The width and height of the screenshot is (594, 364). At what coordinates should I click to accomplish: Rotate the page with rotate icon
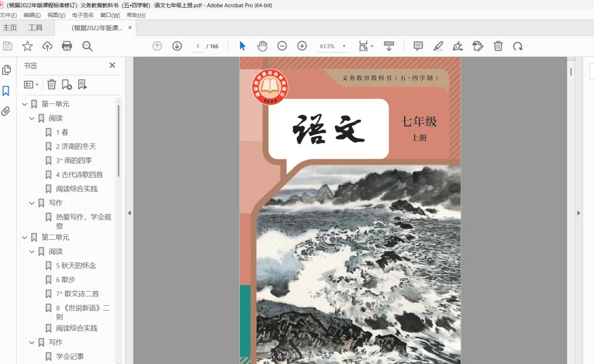coord(518,46)
